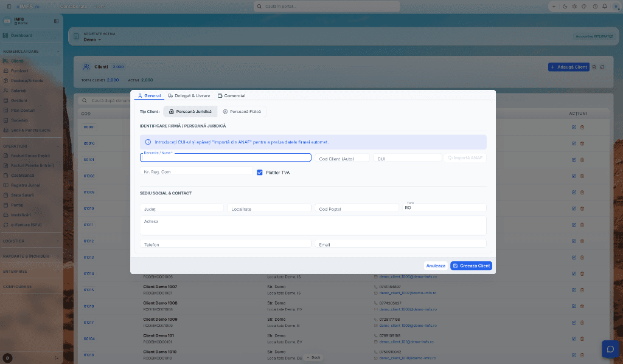Delete client row 01015 via trash icon
The width and height of the screenshot is (623, 364).
pyautogui.click(x=582, y=290)
